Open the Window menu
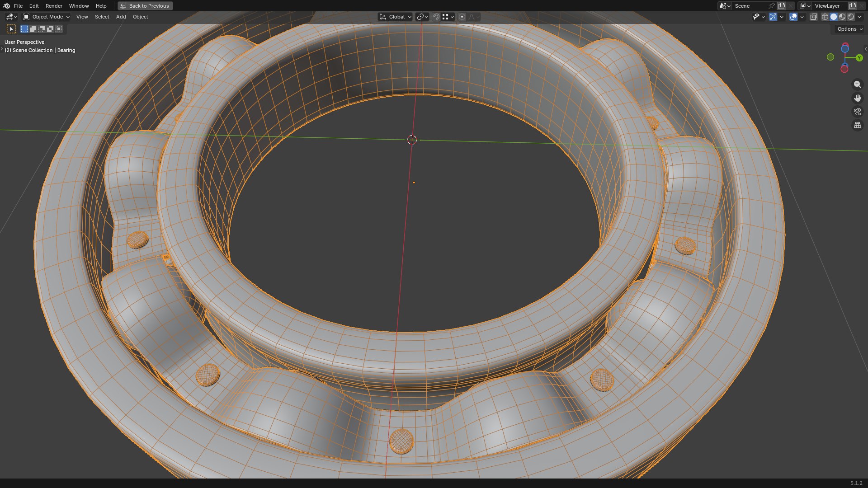This screenshot has width=868, height=488. point(79,6)
